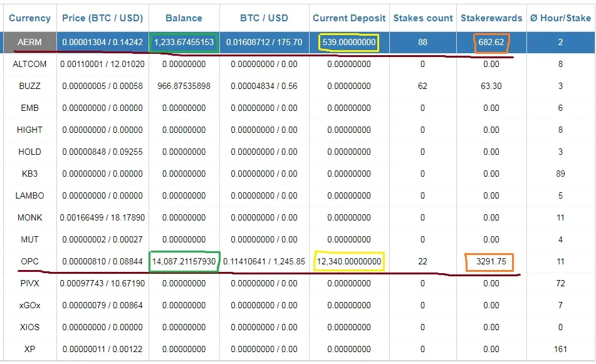Viewport: 596px width, 364px height.
Task: Click xGOx price 0.00000079 / 0.00864
Action: pos(103,305)
